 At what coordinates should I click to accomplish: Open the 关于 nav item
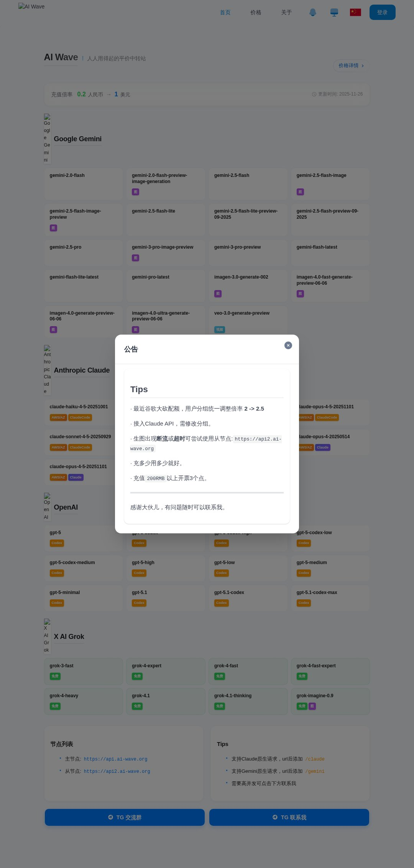tap(287, 12)
